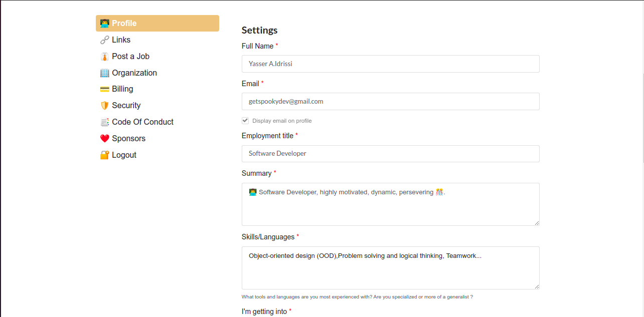Focus the Email input field
The width and height of the screenshot is (644, 317).
coord(390,101)
